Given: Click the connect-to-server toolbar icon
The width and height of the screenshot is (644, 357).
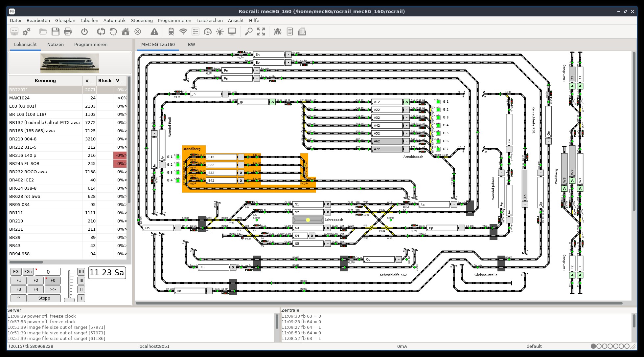Looking at the screenshot, I should pyautogui.click(x=14, y=31).
